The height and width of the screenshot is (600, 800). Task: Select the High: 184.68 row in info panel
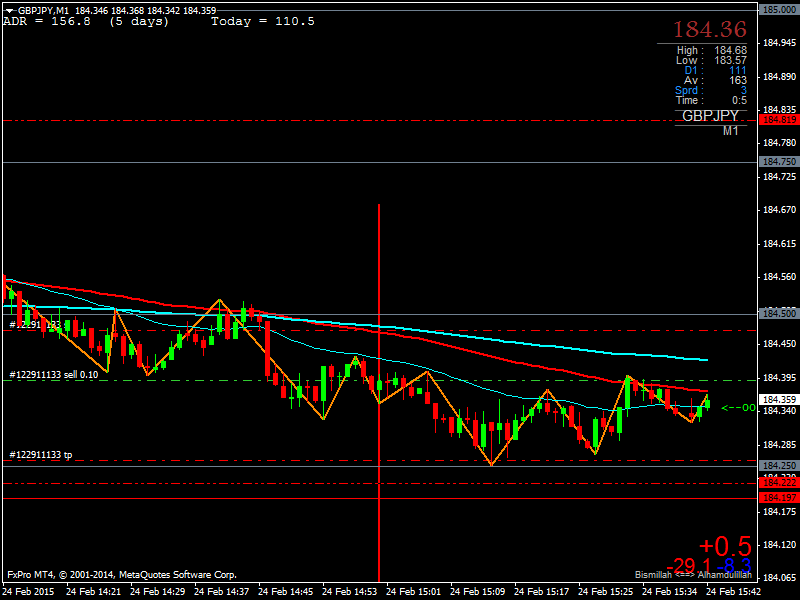[x=712, y=50]
